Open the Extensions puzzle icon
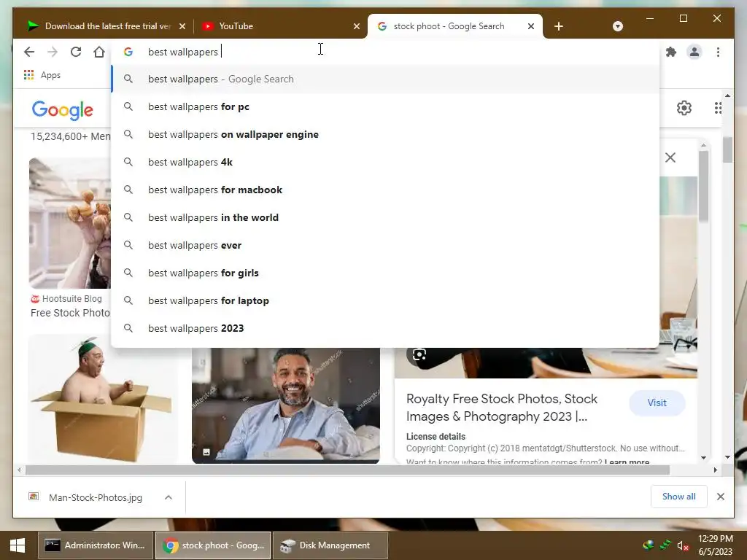This screenshot has height=560, width=747. pyautogui.click(x=671, y=52)
